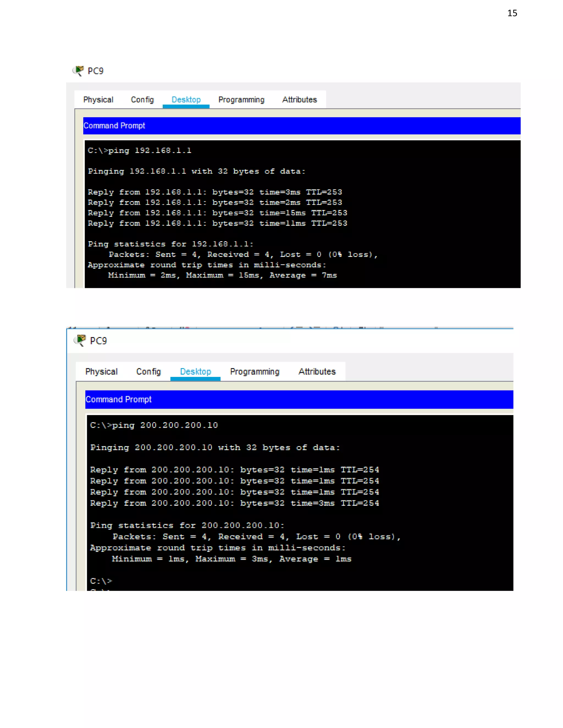Select Desktop tab in the 200.200.200.10 ping window

[195, 371]
